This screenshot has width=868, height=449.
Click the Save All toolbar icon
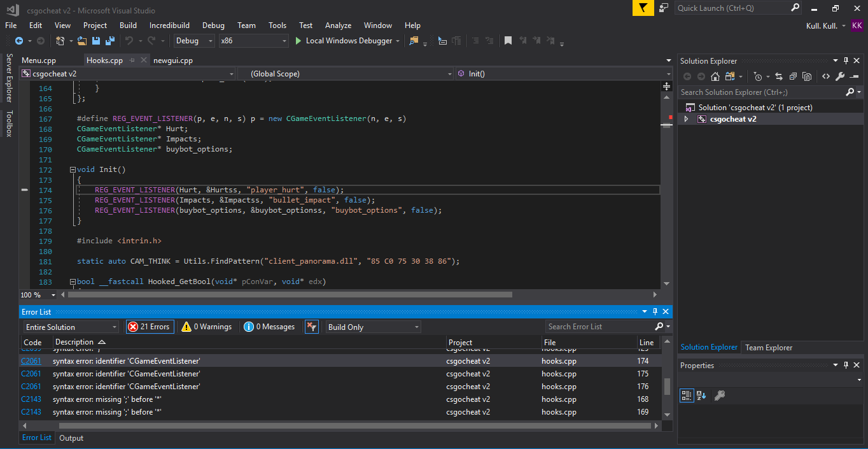pyautogui.click(x=109, y=41)
